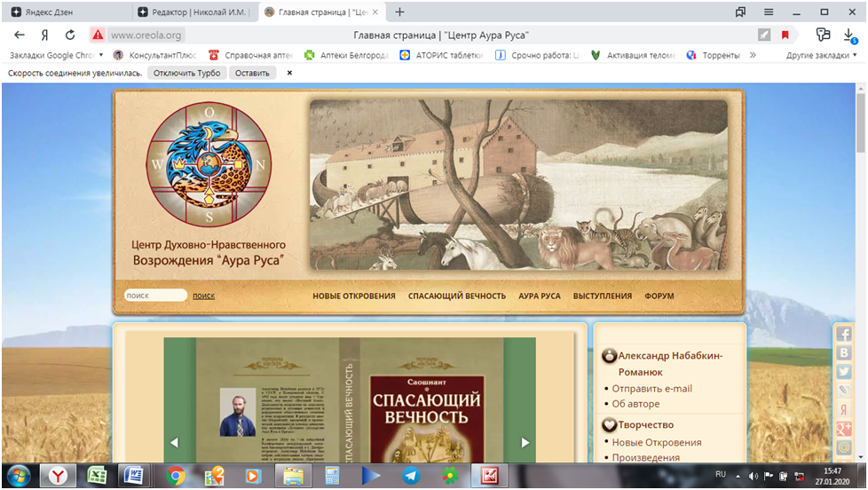
Task: Open Windows Start menu
Action: (x=19, y=476)
